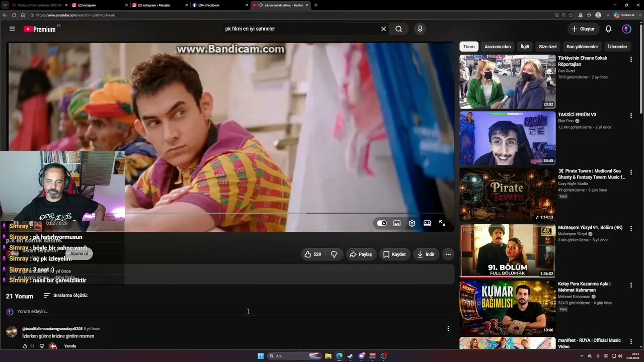Dislike the video
Image resolution: width=644 pixels, height=362 pixels.
click(x=334, y=254)
